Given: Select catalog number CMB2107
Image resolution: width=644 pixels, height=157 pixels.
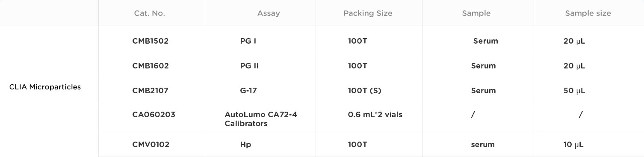Looking at the screenshot, I should 151,91.
